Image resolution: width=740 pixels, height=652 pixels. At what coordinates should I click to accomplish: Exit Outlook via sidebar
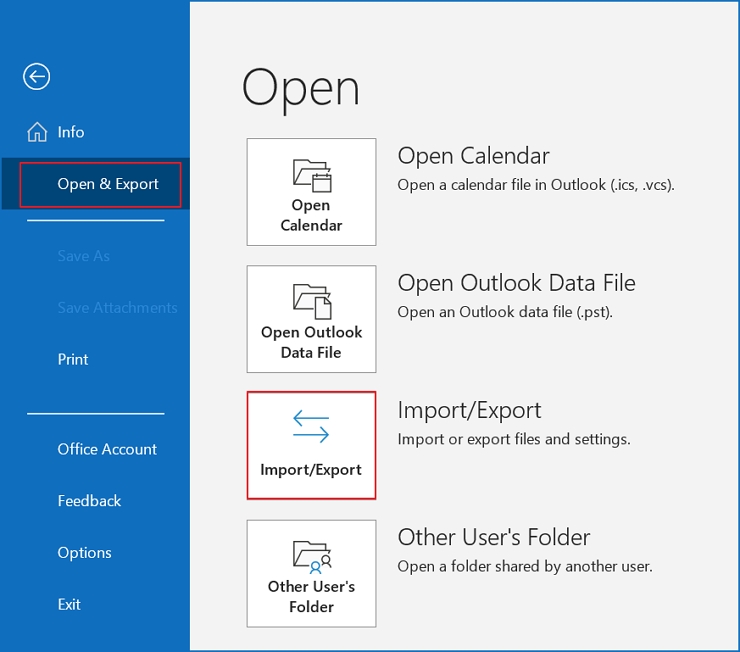pyautogui.click(x=69, y=604)
